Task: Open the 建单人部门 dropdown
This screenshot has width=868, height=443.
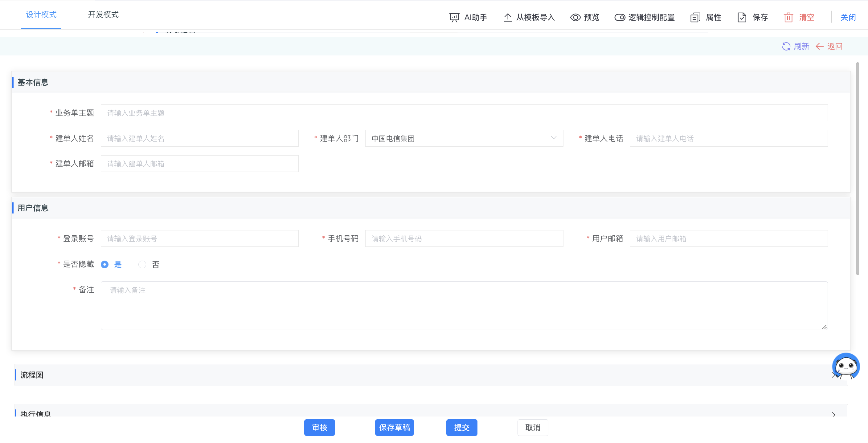Action: 464,138
